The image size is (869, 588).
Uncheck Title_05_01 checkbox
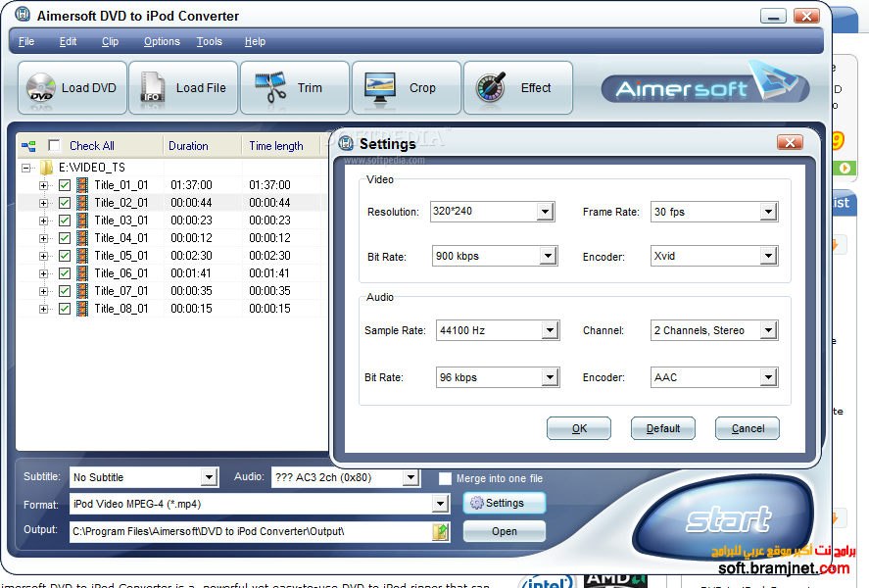tap(65, 256)
